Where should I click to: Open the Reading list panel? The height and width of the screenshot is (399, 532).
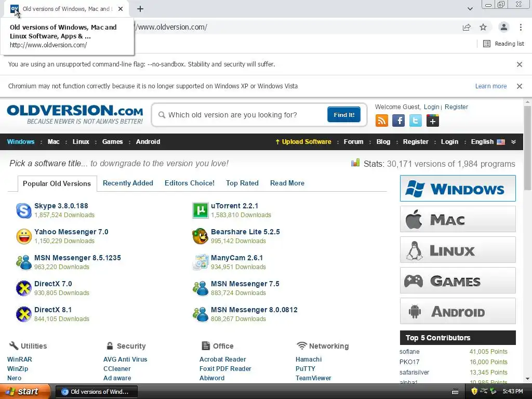tap(504, 44)
